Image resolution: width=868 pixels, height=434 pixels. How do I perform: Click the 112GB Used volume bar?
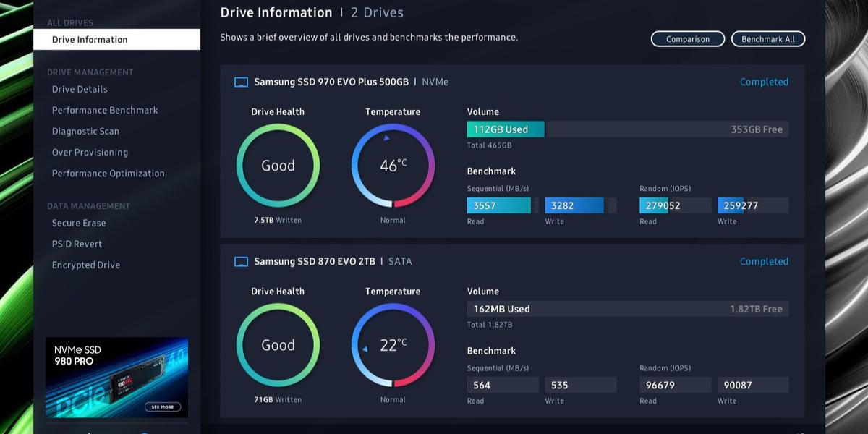[x=506, y=129]
